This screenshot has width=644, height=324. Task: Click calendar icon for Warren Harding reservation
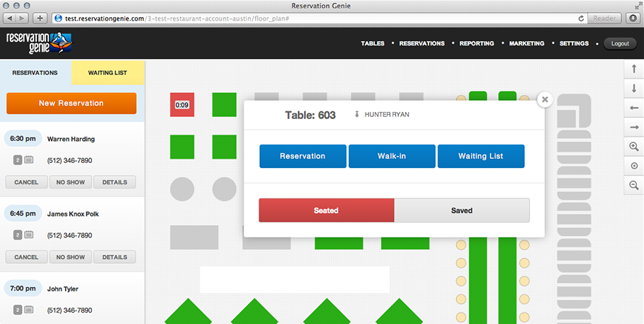[x=29, y=160]
